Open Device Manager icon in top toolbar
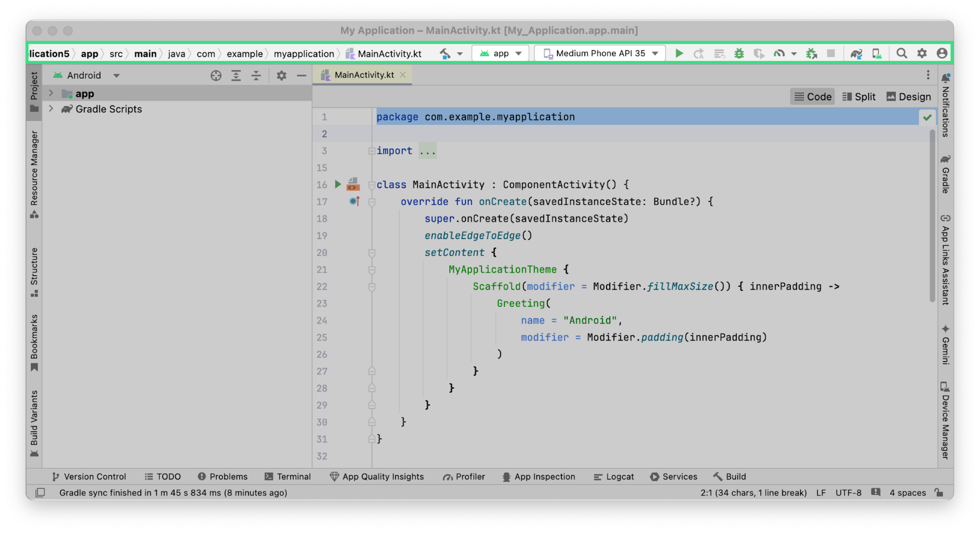This screenshot has height=533, width=980. pyautogui.click(x=877, y=53)
